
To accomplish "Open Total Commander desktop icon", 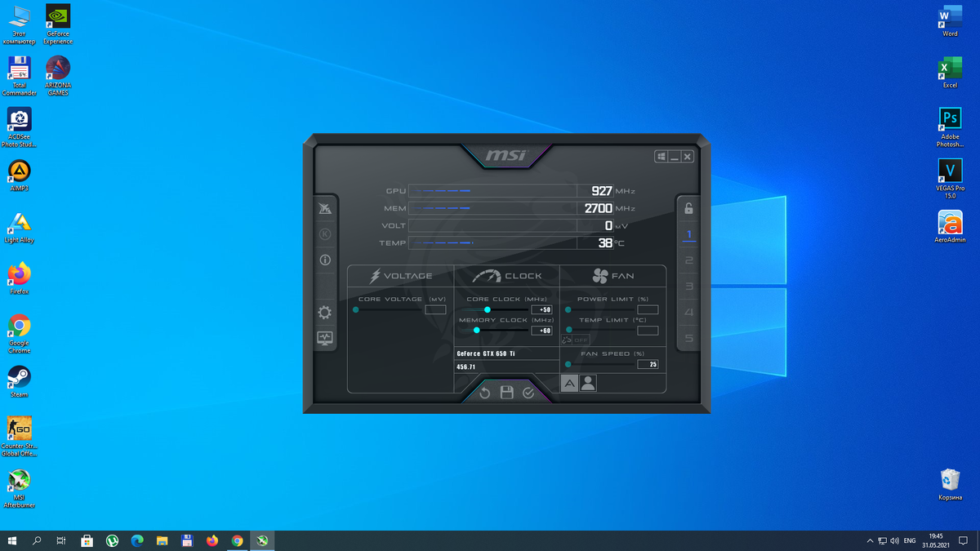I will [x=20, y=76].
